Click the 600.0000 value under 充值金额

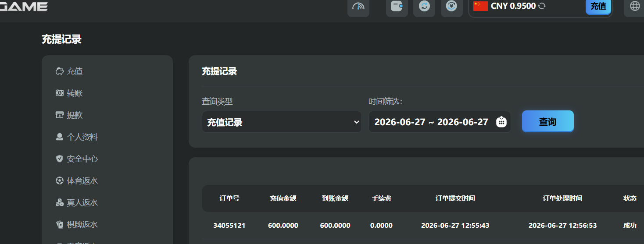pyautogui.click(x=283, y=226)
